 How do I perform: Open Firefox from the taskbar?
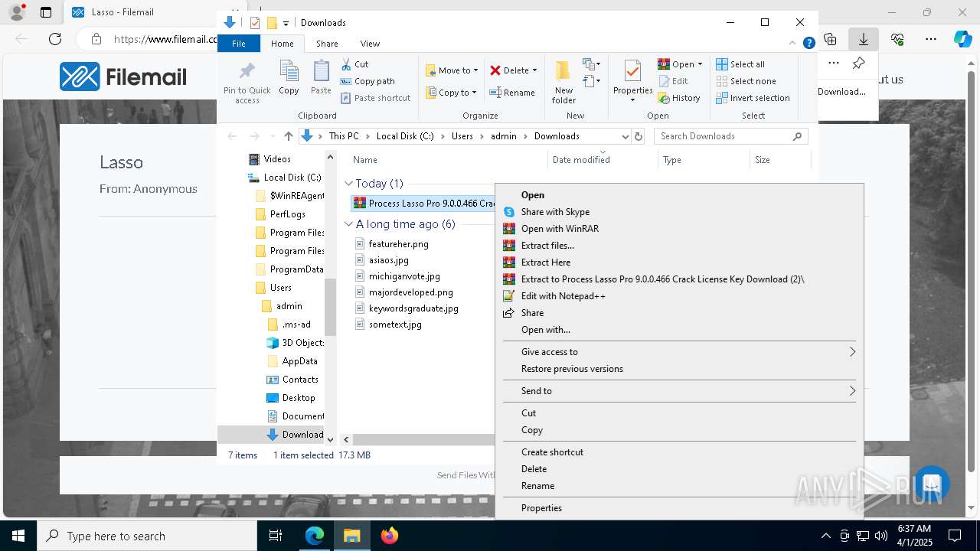(390, 536)
